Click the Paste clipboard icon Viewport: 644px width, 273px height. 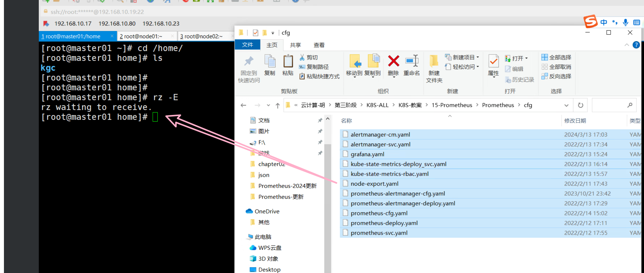tap(288, 62)
